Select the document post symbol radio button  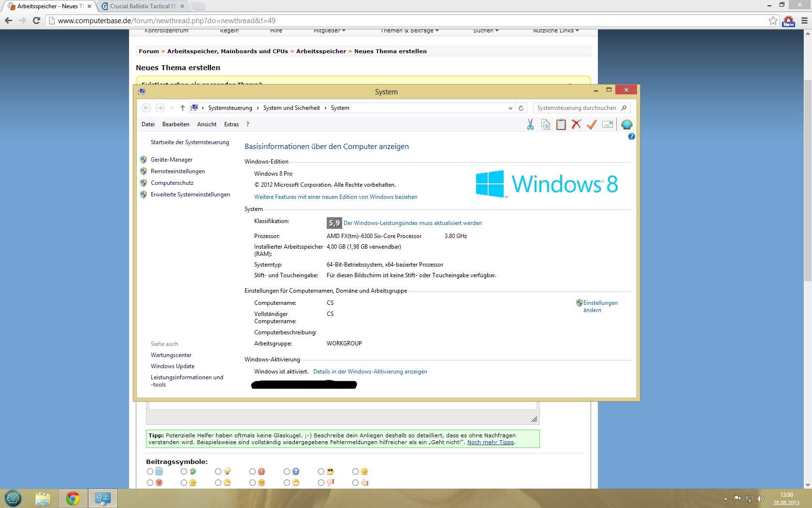pyautogui.click(x=150, y=471)
